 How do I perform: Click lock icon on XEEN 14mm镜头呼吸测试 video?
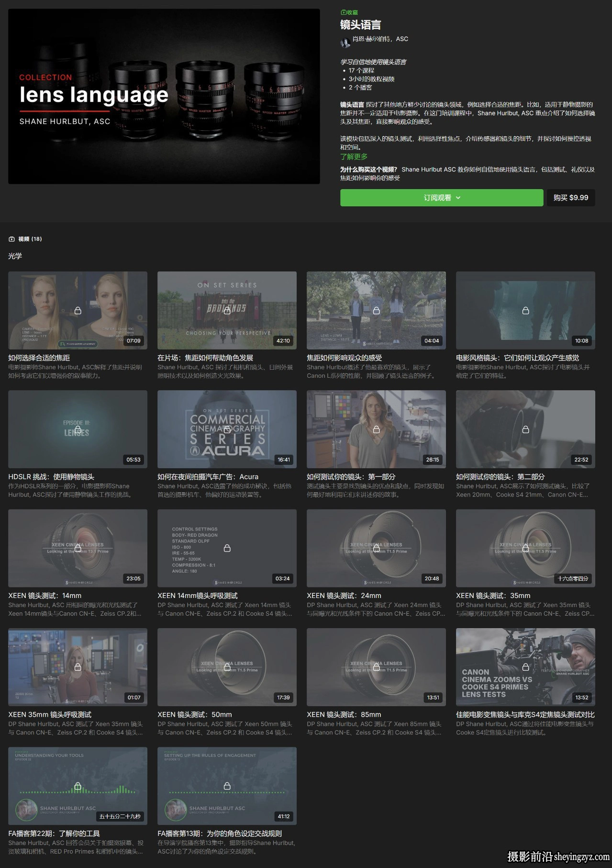pos(227,548)
